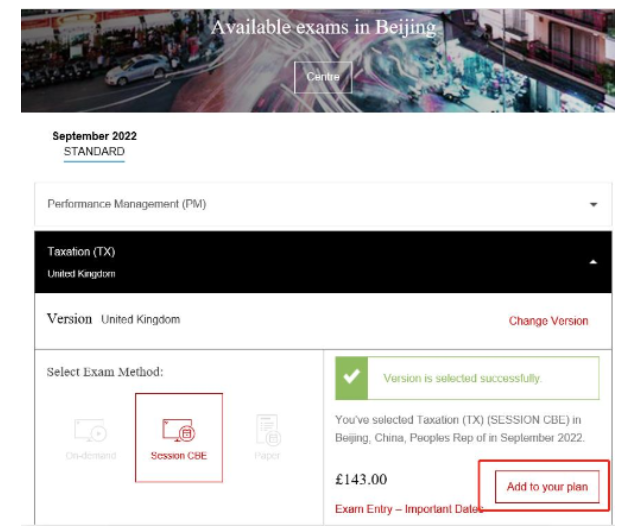Click the Taxation (TX) header title

pos(74,252)
